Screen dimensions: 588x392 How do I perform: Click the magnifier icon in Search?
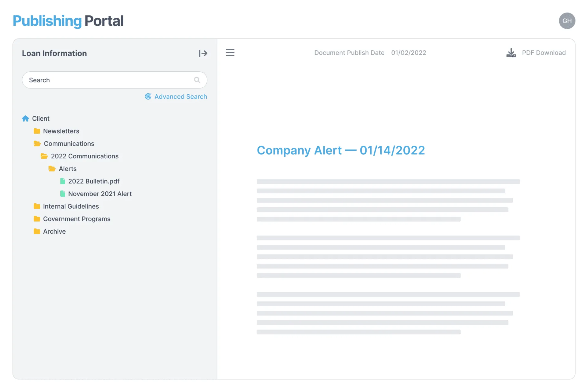point(197,80)
